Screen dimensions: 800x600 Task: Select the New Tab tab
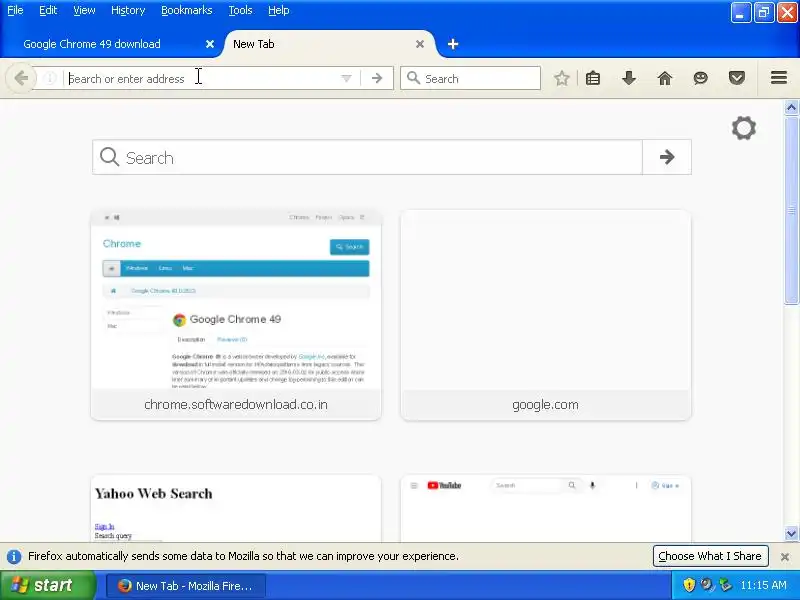coord(330,44)
